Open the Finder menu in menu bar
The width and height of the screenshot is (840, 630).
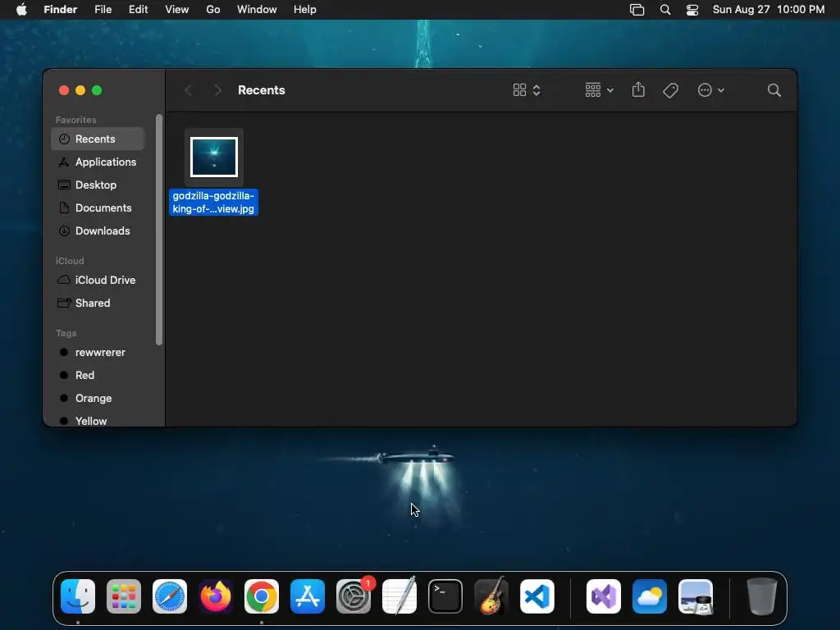point(61,10)
